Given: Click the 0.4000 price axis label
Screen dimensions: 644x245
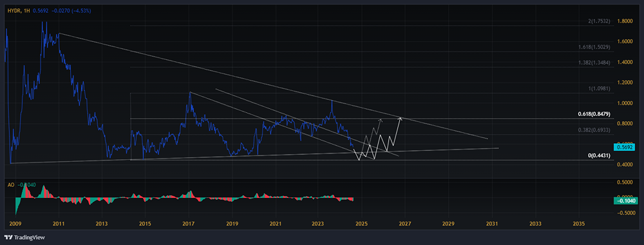Looking at the screenshot, I should (625, 165).
